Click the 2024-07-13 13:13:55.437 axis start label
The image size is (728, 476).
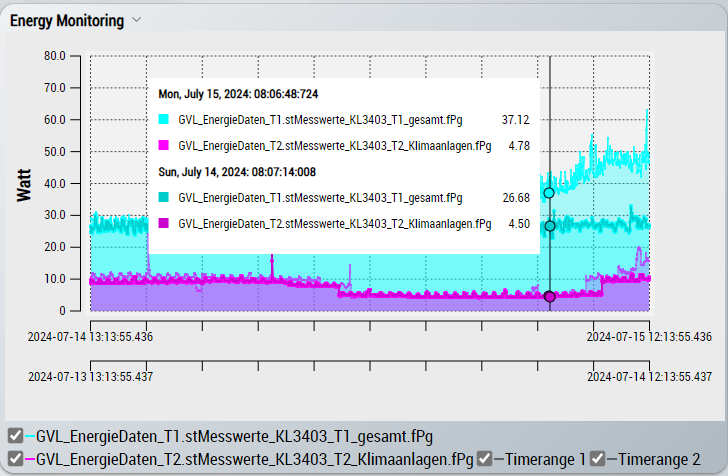91,377
